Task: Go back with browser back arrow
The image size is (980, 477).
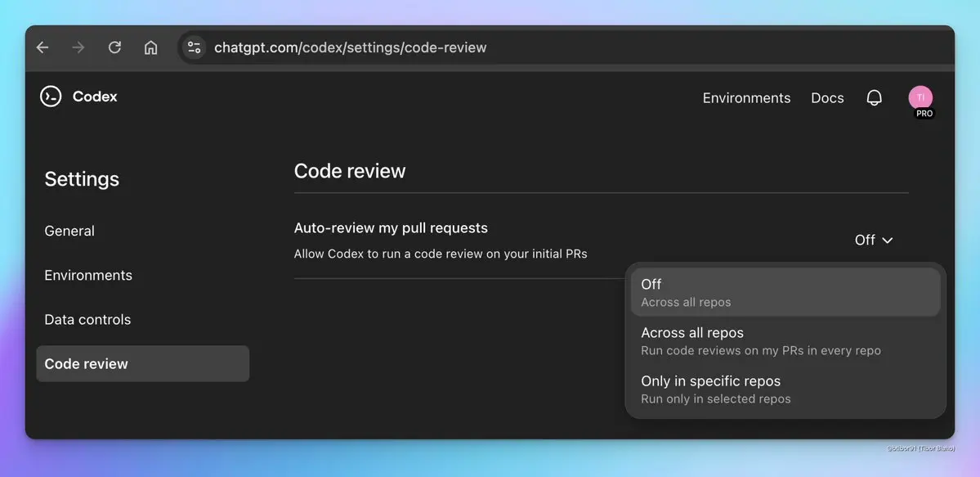Action: [x=43, y=47]
